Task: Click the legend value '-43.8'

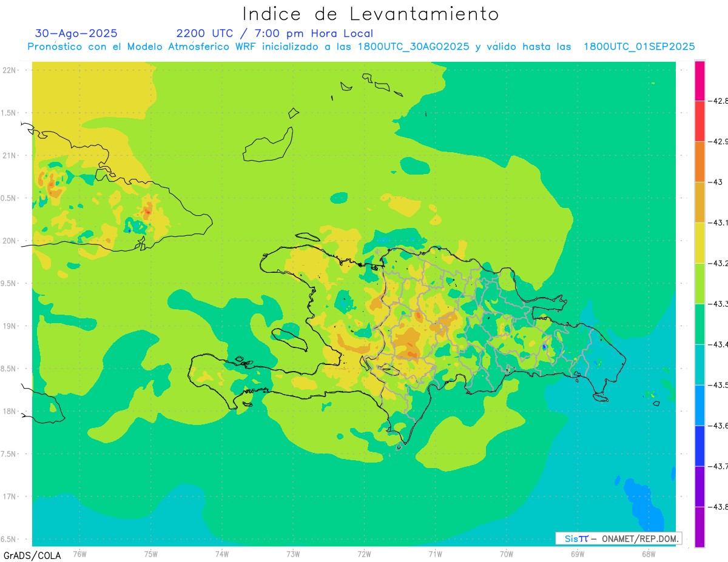Action: (x=719, y=507)
